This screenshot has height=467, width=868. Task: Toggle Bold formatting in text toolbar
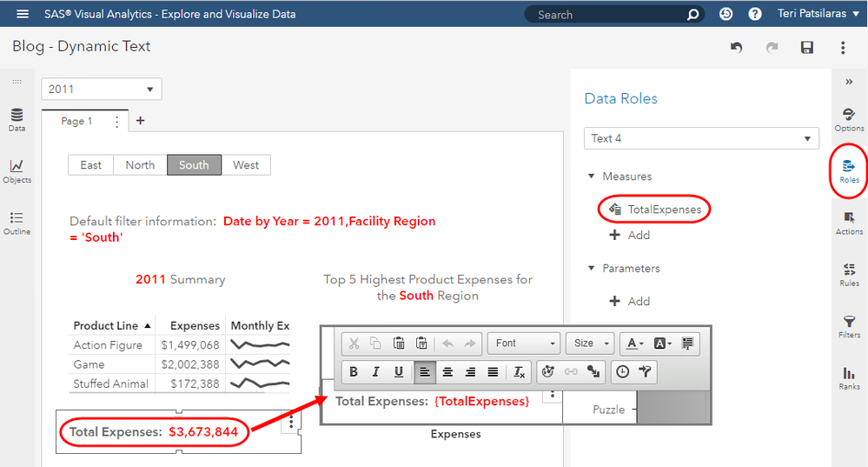354,372
